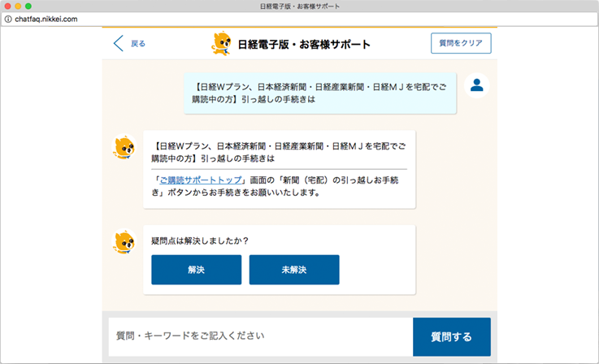The width and height of the screenshot is (599, 364).
Task: Click the 質問をクリア button
Action: coord(461,43)
